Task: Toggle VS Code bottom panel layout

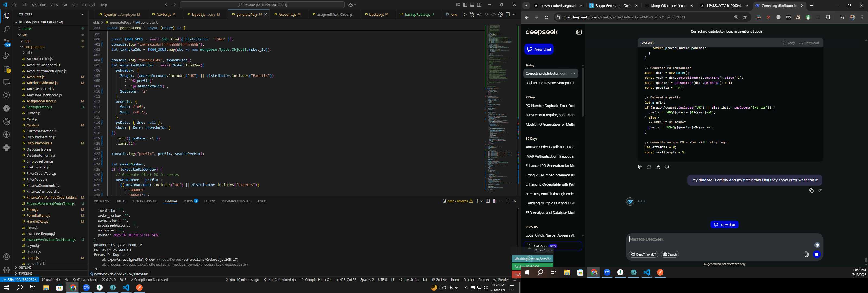Action: 472,5
